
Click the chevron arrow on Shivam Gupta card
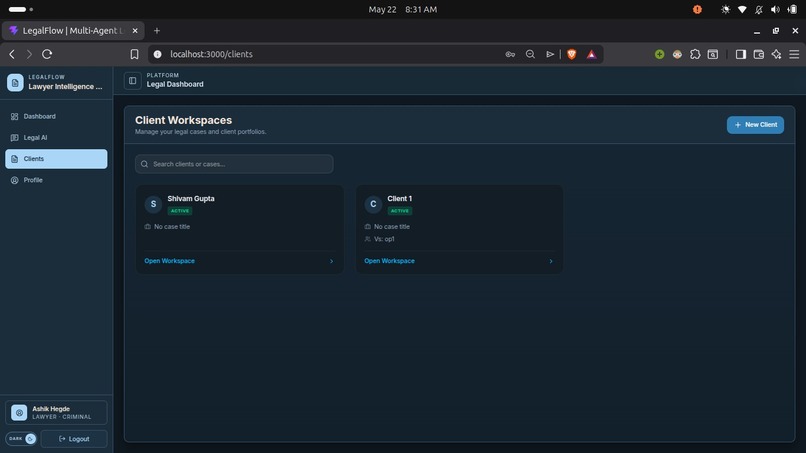pyautogui.click(x=331, y=261)
